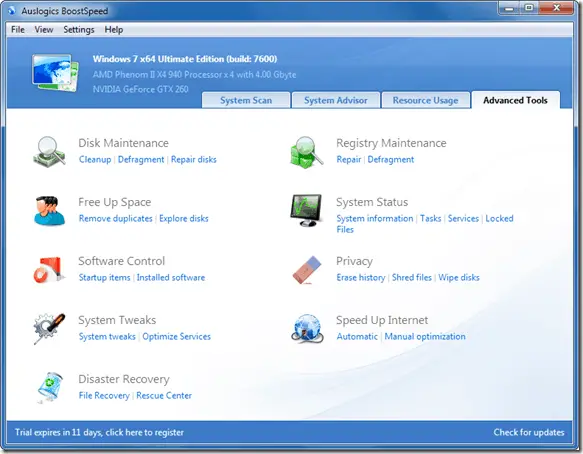
Task: Open the Shred files link
Action: (412, 277)
